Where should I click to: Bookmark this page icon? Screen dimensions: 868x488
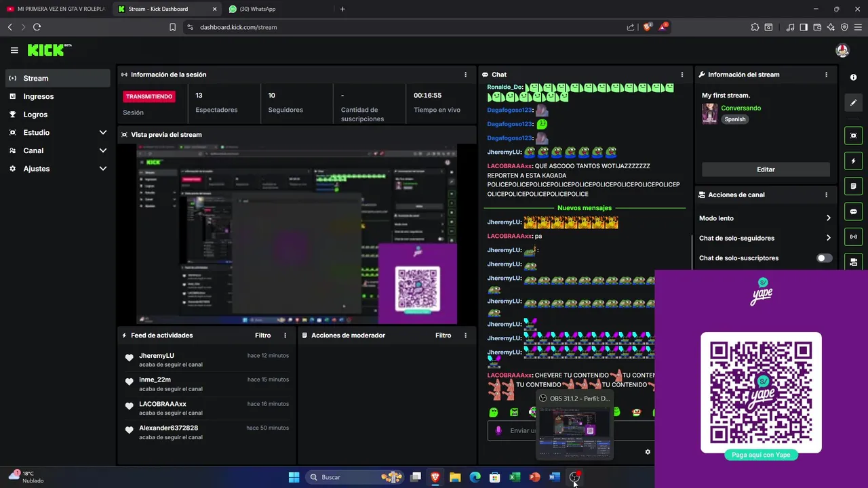172,27
